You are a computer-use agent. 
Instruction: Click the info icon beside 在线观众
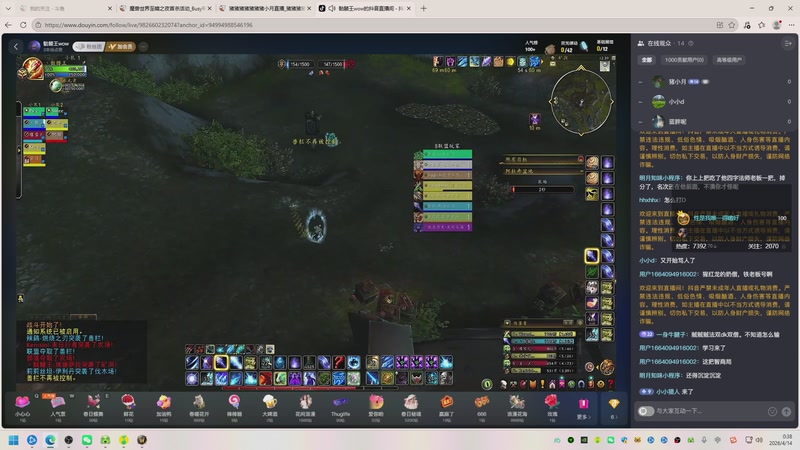(x=691, y=43)
